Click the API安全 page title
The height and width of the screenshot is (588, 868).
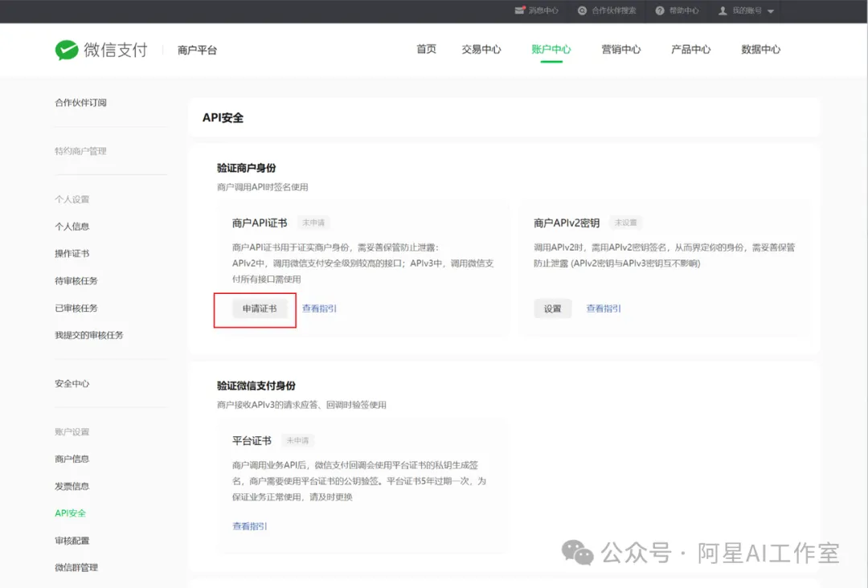[223, 118]
